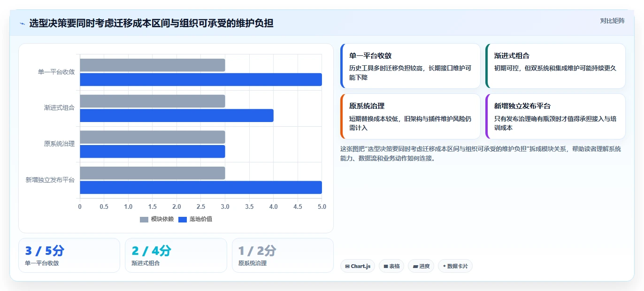The height and width of the screenshot is (291, 644).
Task: Click the icon inside the 表格 chip
Action: tap(386, 266)
